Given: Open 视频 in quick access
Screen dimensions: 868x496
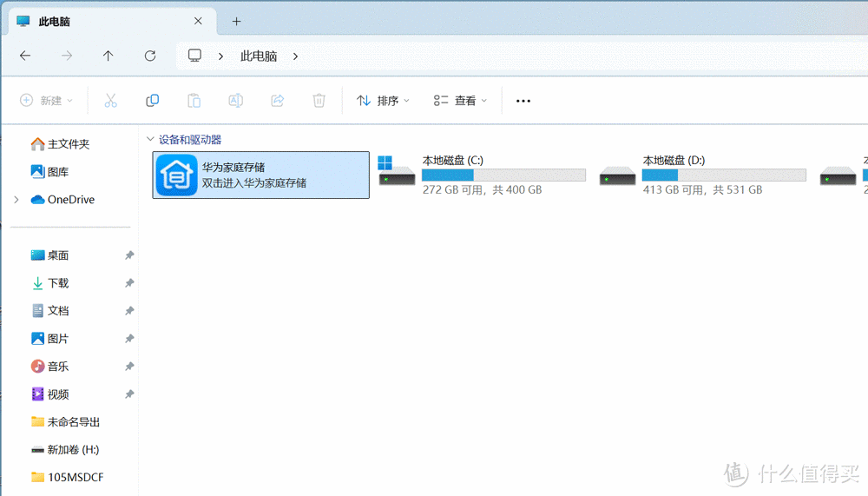Looking at the screenshot, I should click(49, 394).
